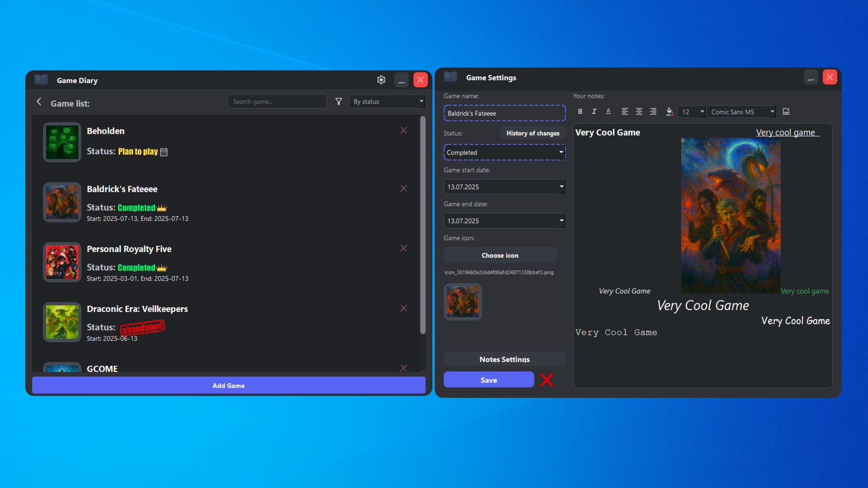868x488 pixels.
Task: Open the font size selector
Action: [x=691, y=112]
